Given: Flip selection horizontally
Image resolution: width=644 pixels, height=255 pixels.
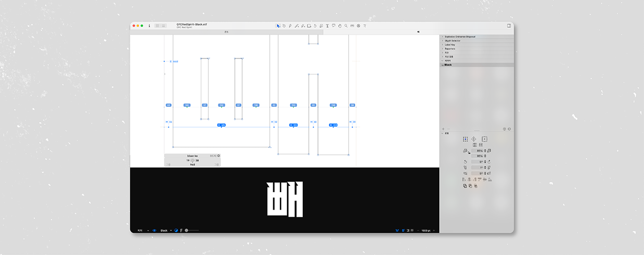Looking at the screenshot, I should click(474, 145).
